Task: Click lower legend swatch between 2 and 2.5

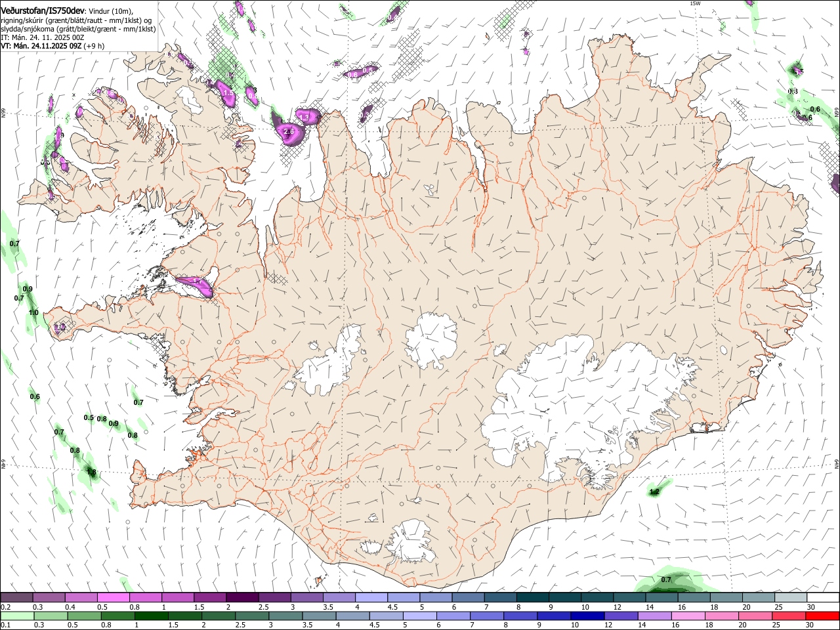Action: [219, 616]
